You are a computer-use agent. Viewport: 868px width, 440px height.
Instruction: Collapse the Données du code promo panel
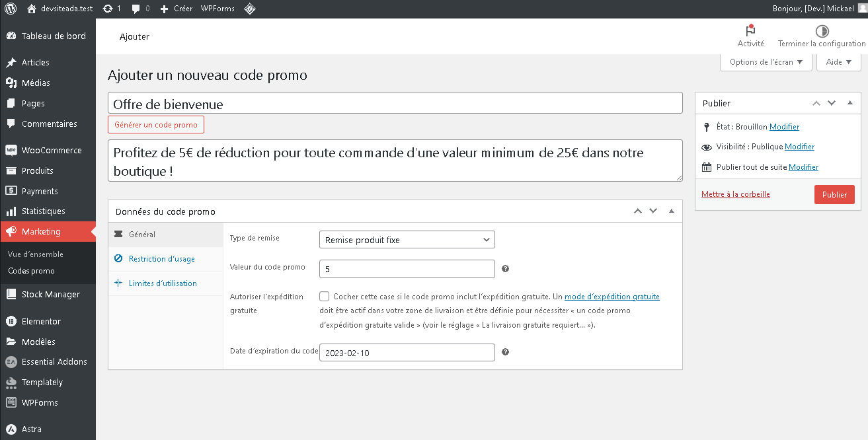click(x=671, y=211)
